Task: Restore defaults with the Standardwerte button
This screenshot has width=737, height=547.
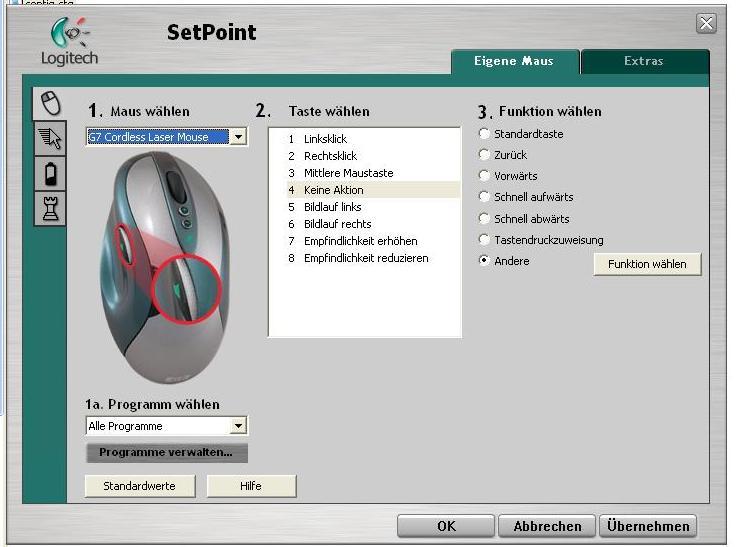Action: click(140, 486)
